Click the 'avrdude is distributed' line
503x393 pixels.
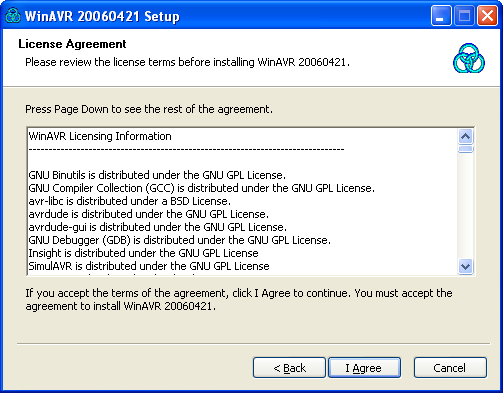pyautogui.click(x=149, y=214)
